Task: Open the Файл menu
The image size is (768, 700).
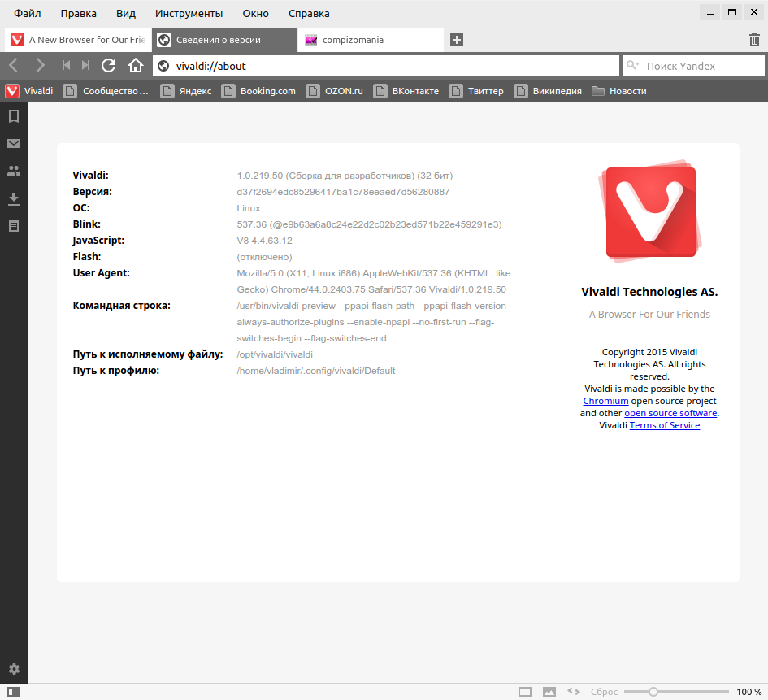Action: (x=27, y=13)
